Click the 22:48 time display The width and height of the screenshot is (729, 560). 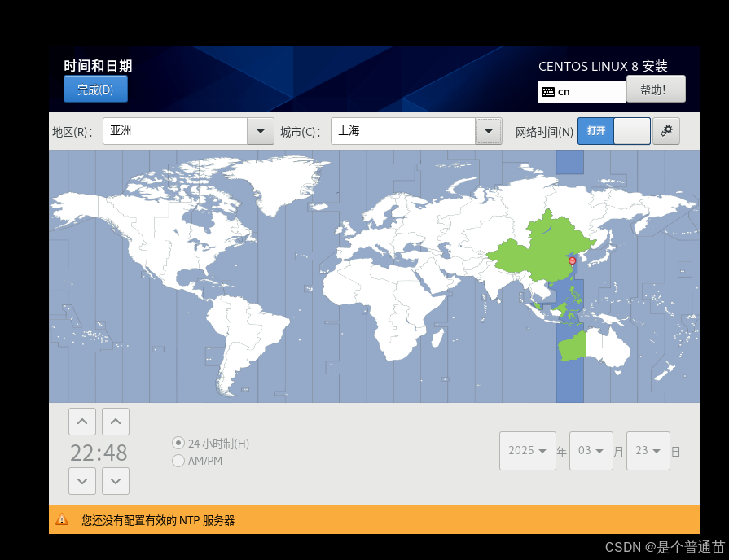[x=99, y=453]
